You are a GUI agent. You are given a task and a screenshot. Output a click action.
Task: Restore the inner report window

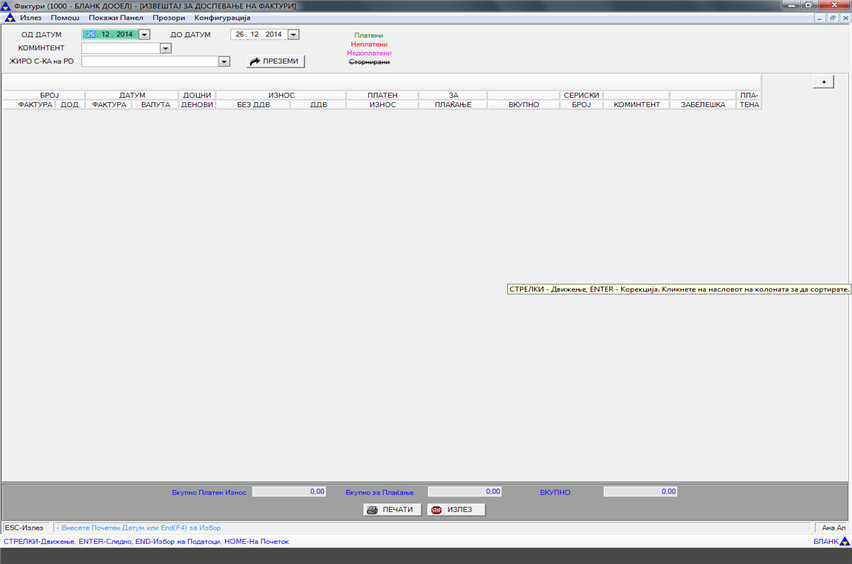pos(832,18)
